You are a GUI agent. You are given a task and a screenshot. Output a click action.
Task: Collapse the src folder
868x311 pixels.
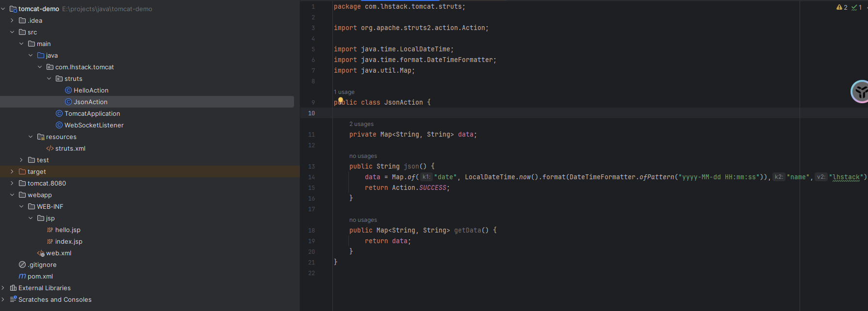[x=12, y=32]
